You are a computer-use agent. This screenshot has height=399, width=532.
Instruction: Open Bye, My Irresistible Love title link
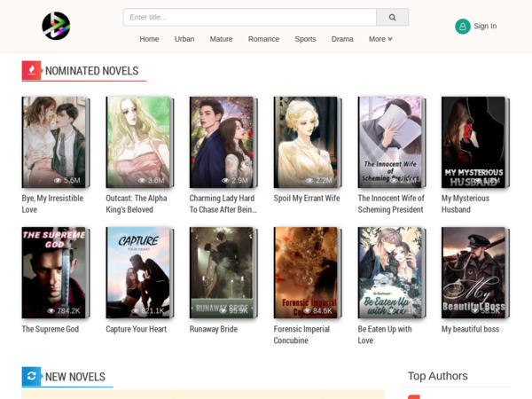coord(52,204)
